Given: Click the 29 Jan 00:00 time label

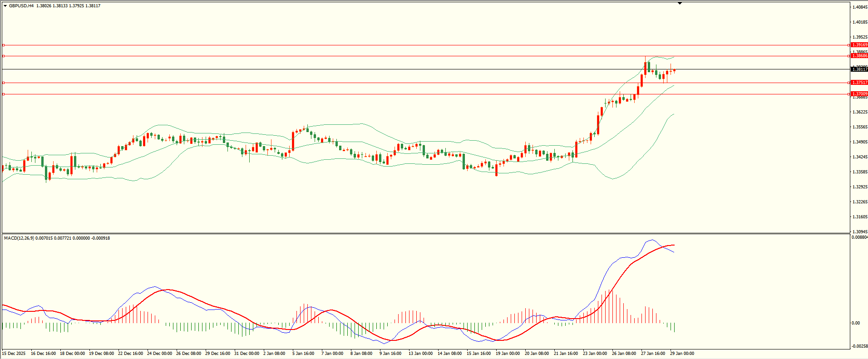Looking at the screenshot, I should pos(682,354).
